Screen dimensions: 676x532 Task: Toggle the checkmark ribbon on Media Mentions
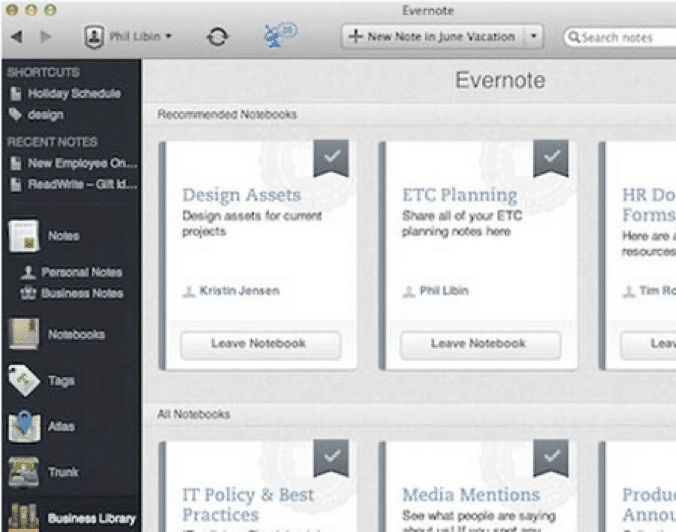(551, 456)
